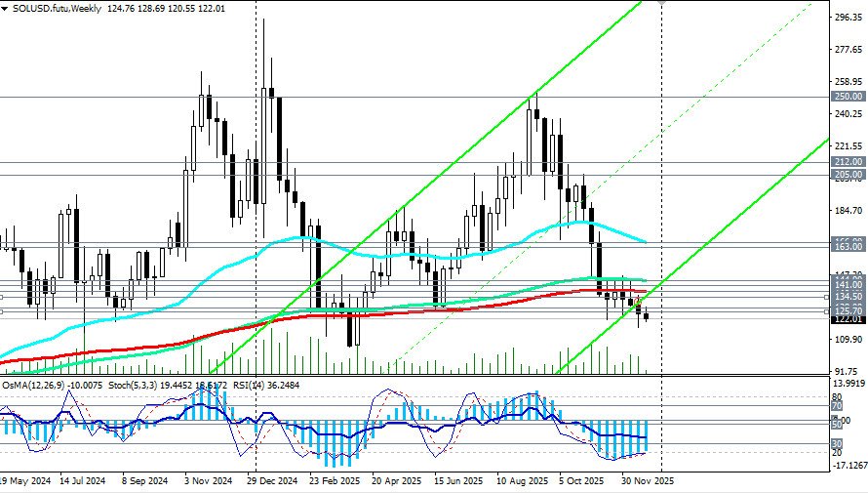Click the 134.50 line handle on left edge

point(3,297)
